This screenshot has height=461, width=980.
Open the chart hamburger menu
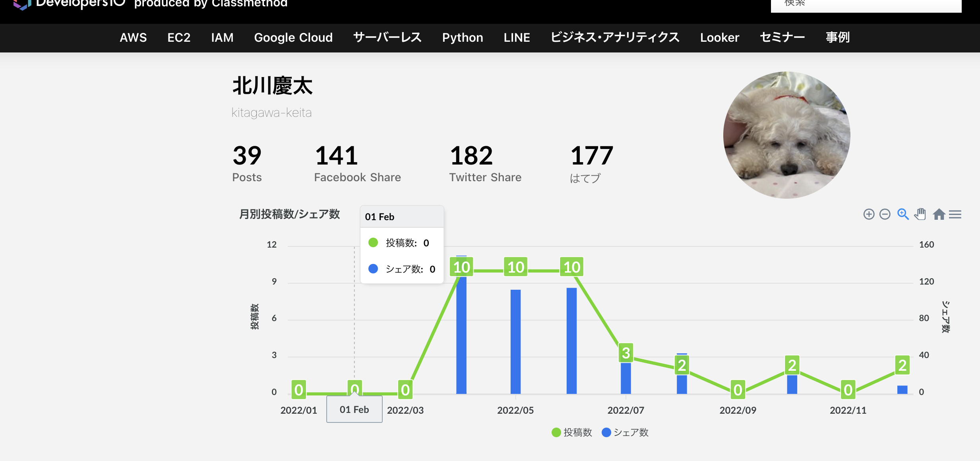tap(955, 215)
